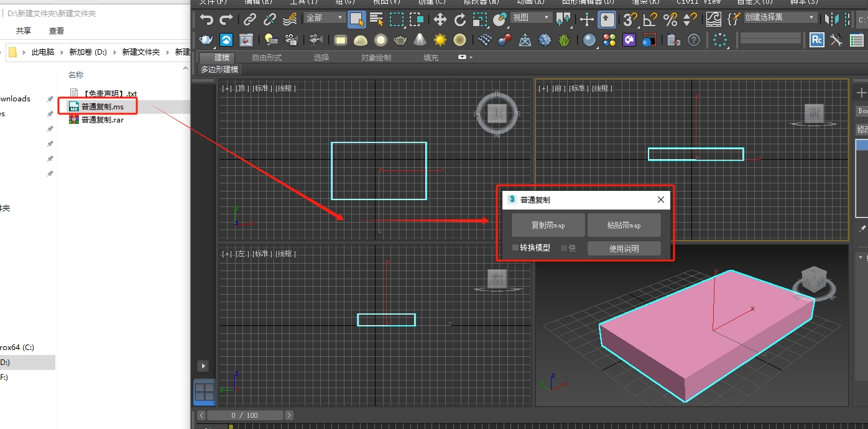Toggle the 3D Snaps button
The width and height of the screenshot is (868, 429).
coord(630,20)
